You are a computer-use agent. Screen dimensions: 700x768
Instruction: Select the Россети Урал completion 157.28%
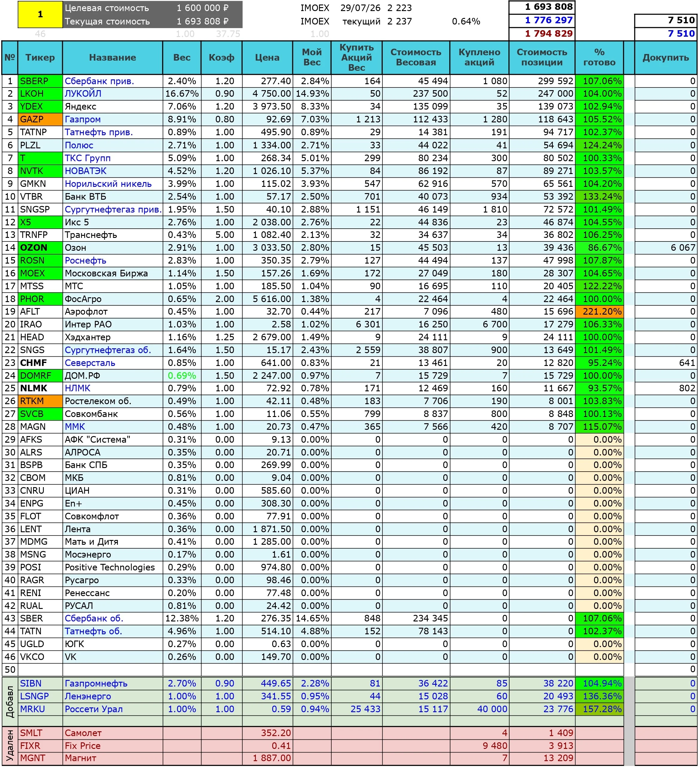click(599, 709)
